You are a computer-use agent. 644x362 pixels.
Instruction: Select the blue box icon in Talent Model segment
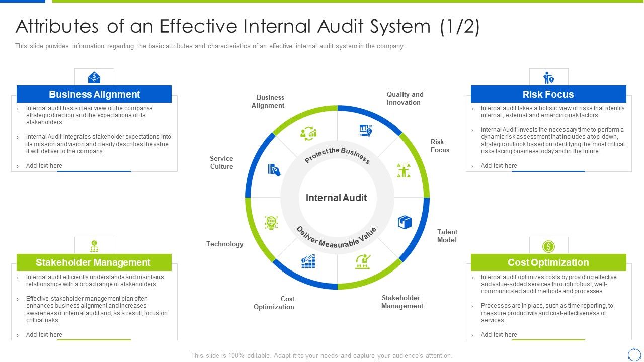[x=405, y=222]
